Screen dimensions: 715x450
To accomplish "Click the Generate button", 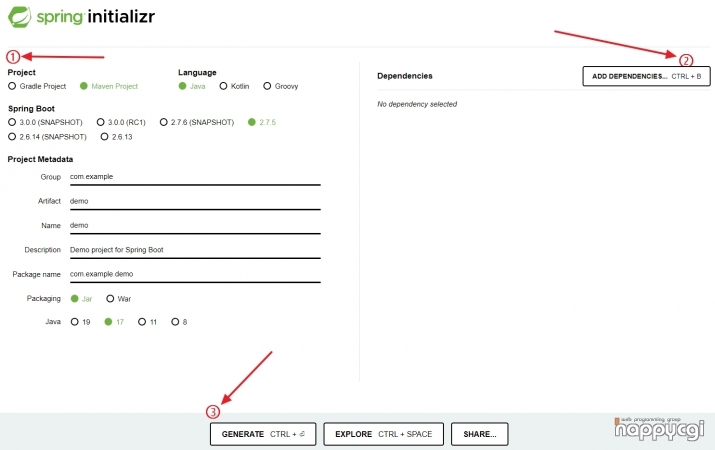I will pyautogui.click(x=263, y=434).
